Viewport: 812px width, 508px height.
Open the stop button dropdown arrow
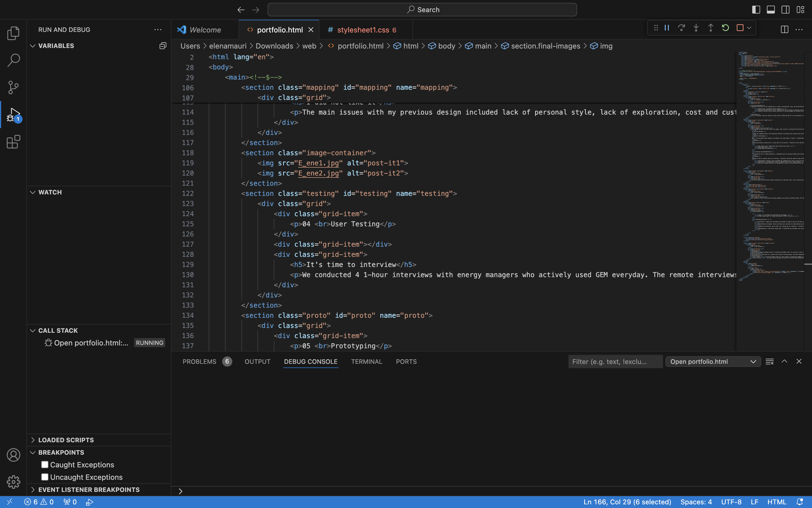pos(749,28)
